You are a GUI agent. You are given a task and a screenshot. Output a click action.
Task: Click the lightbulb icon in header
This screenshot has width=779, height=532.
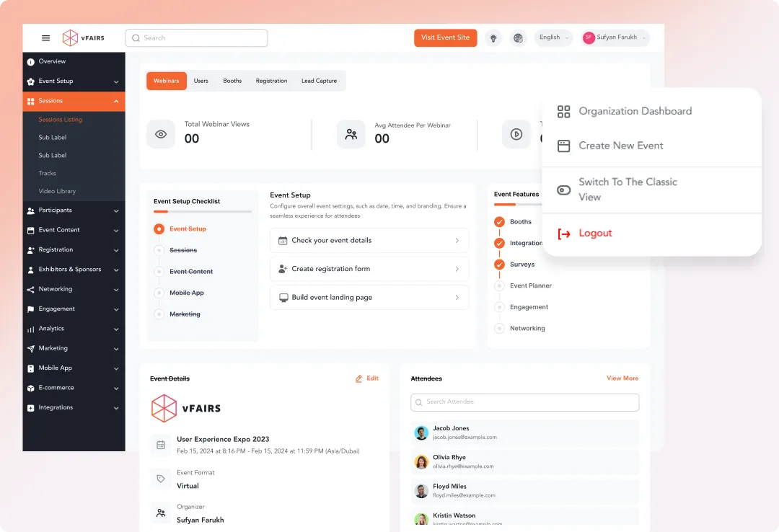point(493,38)
